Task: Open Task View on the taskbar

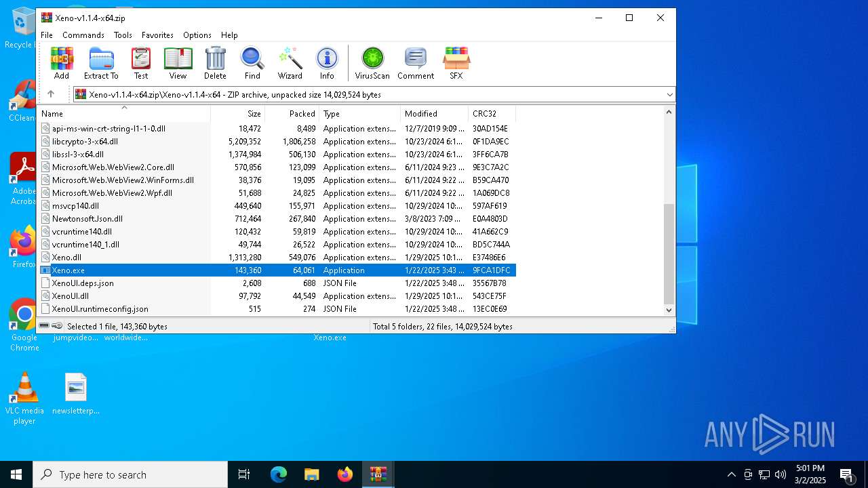Action: [244, 474]
